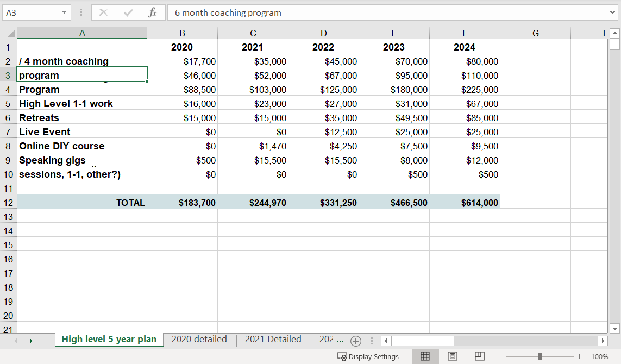Switch to Normal view icon
Image resolution: width=621 pixels, height=364 pixels.
pos(425,356)
